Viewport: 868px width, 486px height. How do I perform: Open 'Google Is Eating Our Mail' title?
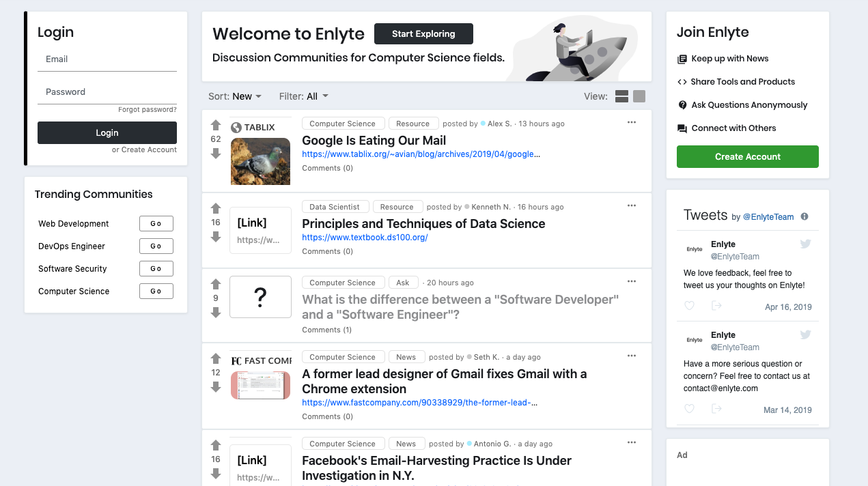pos(374,141)
